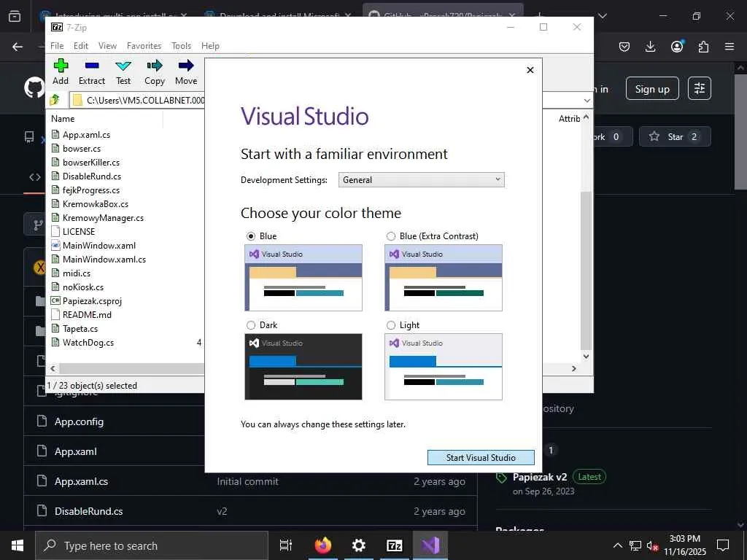Click the Blue theme preview thumbnail
The width and height of the screenshot is (747, 560).
303,278
